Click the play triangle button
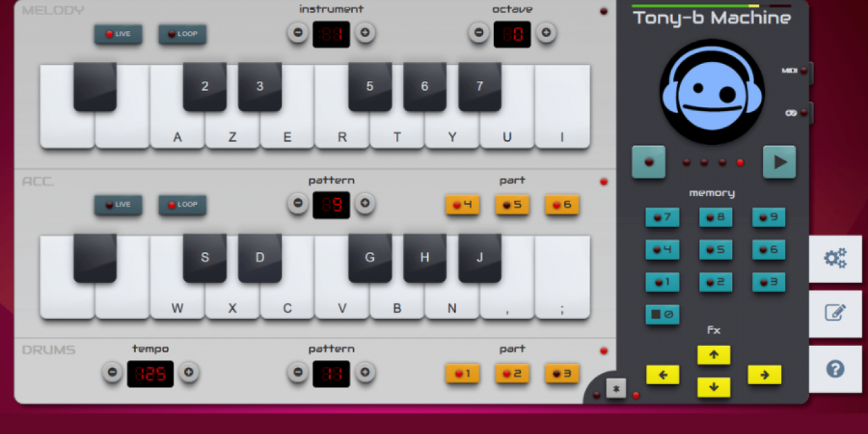868x434 pixels. click(x=779, y=162)
